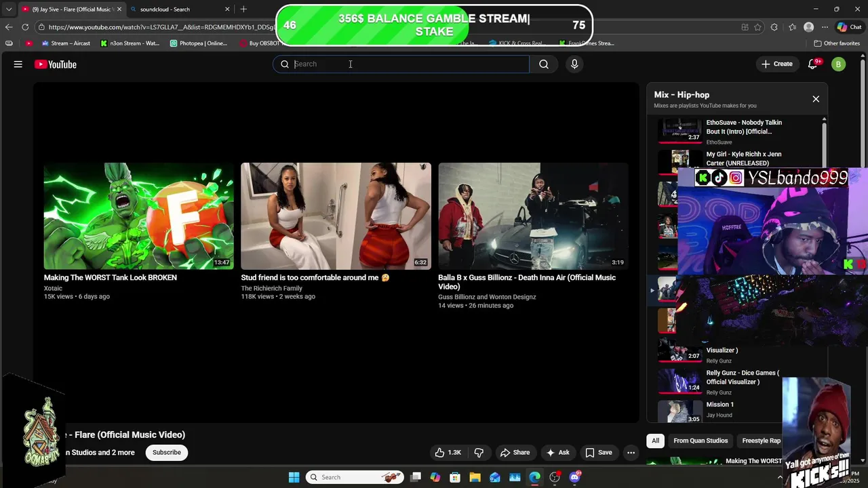Expand the Other favorites folder

[836, 43]
